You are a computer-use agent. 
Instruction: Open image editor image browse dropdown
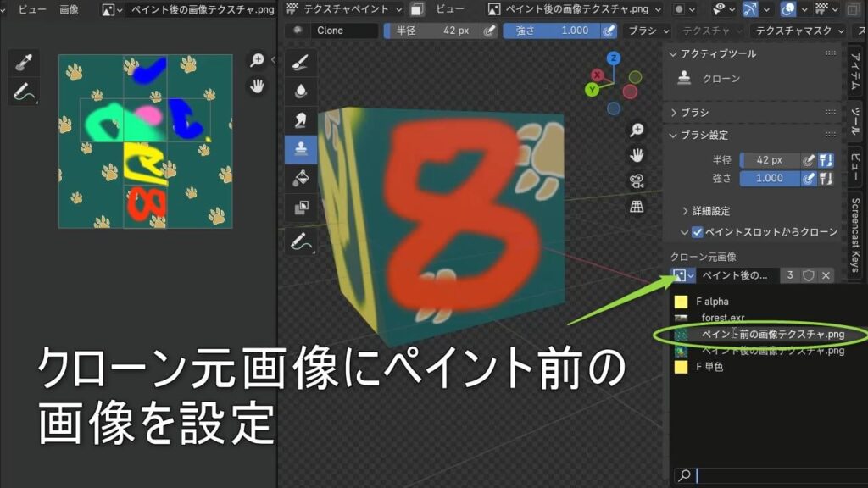click(x=113, y=9)
